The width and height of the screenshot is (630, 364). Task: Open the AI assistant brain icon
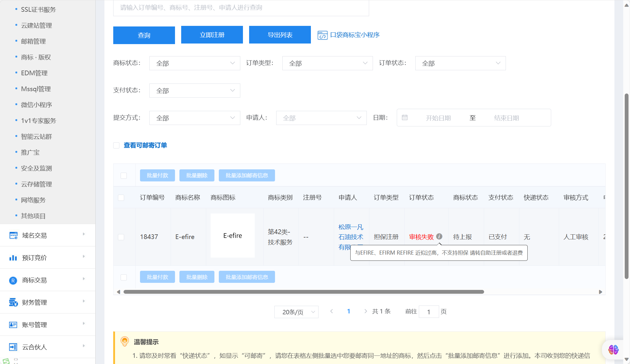[613, 350]
